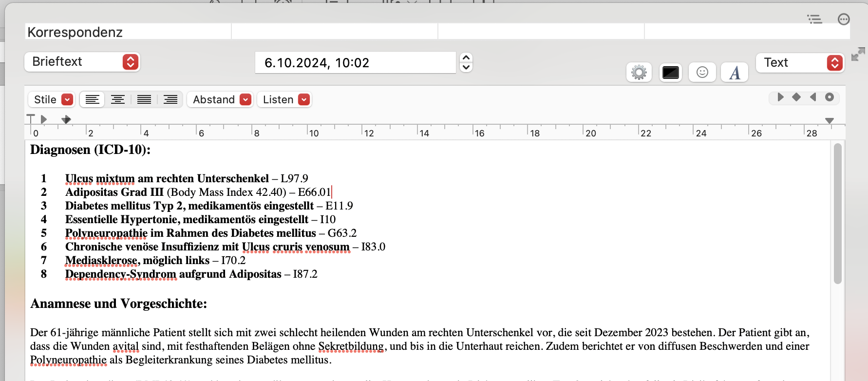
Task: Click the list outline icon at top right
Action: [x=814, y=19]
